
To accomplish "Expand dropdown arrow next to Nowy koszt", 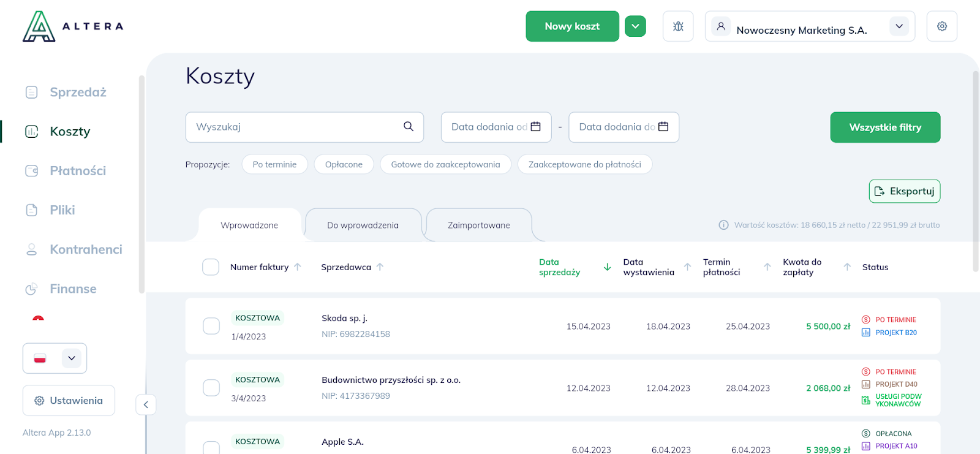I will tap(635, 26).
